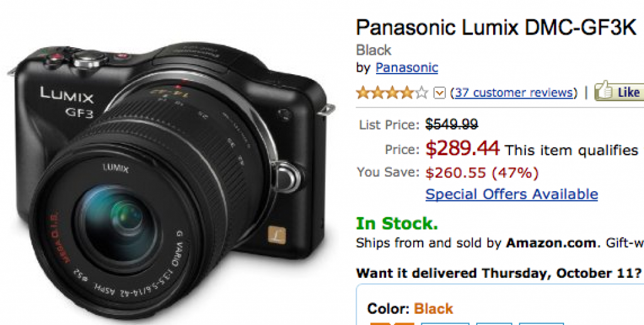Screen dimensions: 644x325
Task: Click the 'List Price:' label
Action: [x=389, y=125]
